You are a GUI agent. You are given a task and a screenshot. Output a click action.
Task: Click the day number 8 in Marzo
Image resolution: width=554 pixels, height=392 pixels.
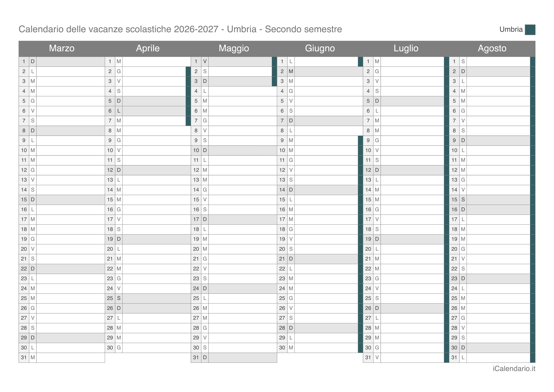(24, 131)
